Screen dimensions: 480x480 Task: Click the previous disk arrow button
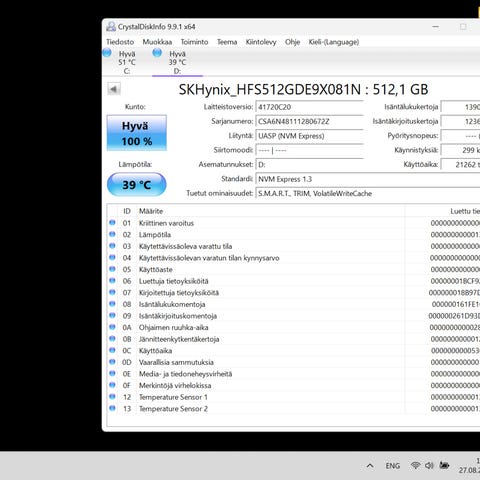pos(114,89)
